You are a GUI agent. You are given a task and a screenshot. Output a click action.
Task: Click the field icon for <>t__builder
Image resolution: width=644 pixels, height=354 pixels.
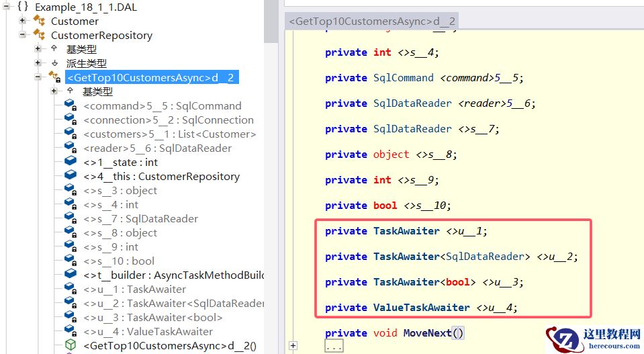tap(71, 273)
